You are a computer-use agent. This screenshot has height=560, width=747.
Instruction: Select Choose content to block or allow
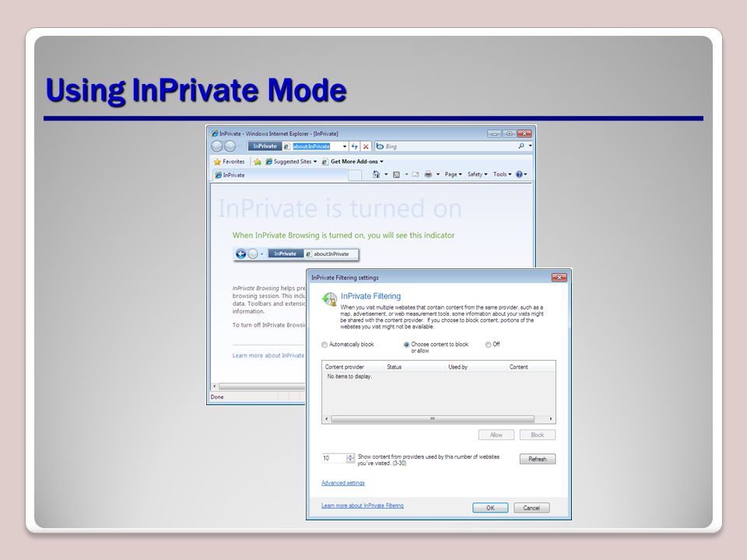click(406, 345)
